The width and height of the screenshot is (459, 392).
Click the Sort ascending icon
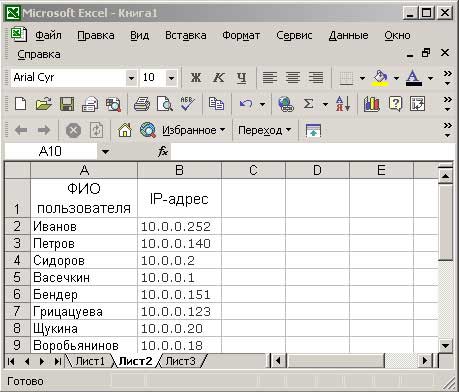[343, 104]
